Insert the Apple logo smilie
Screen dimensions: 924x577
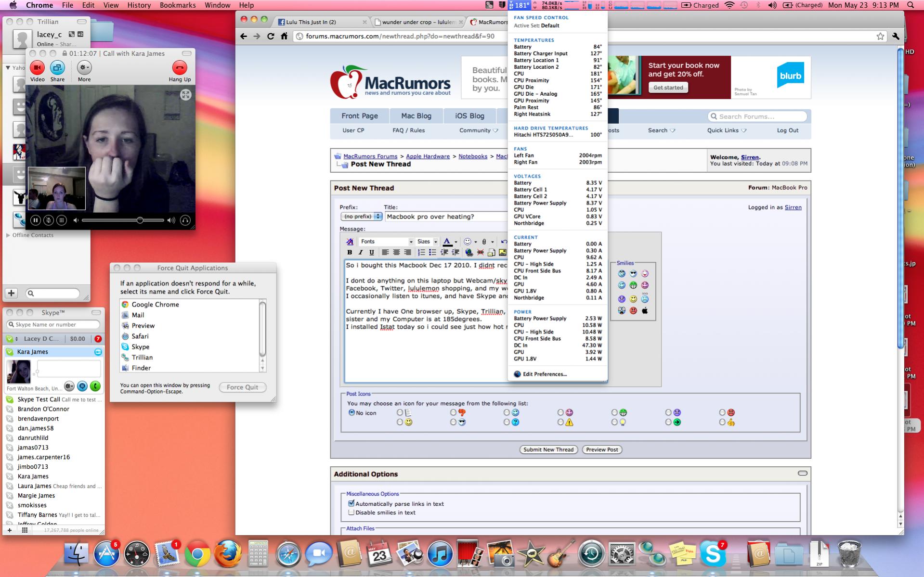[x=645, y=311]
